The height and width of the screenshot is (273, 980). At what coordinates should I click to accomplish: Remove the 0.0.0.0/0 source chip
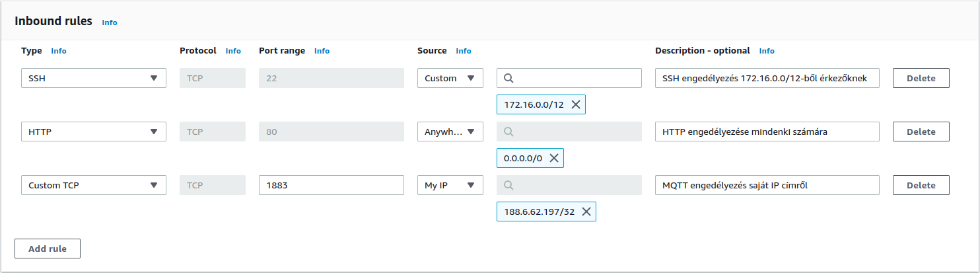[553, 158]
